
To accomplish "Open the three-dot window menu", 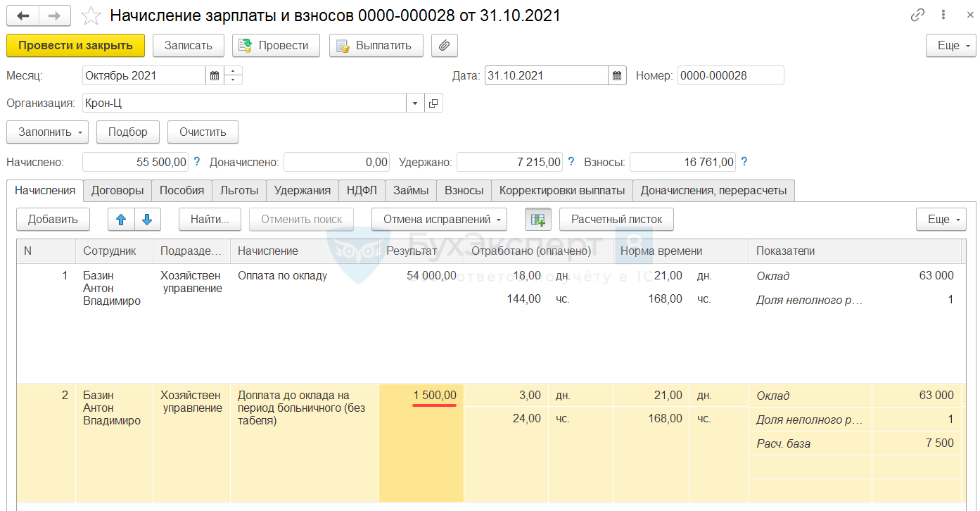I will (x=943, y=15).
